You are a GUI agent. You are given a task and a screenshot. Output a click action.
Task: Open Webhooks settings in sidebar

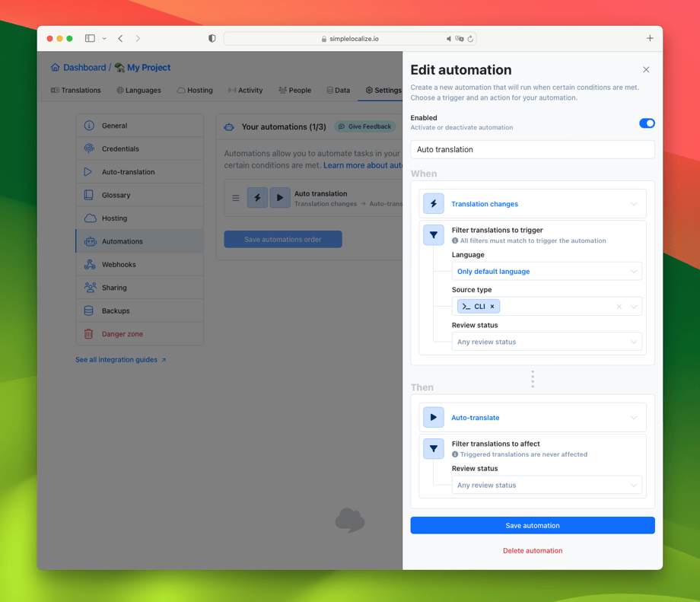point(140,265)
